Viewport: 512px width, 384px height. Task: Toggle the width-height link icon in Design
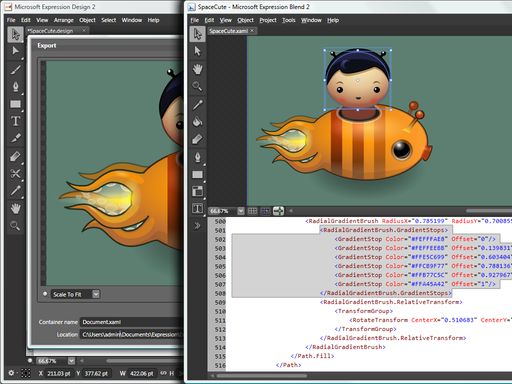[163, 373]
